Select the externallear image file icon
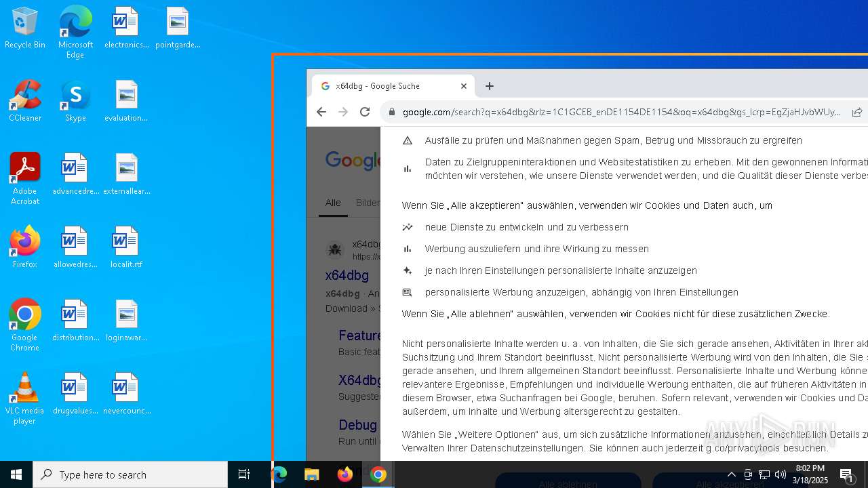 (x=126, y=175)
